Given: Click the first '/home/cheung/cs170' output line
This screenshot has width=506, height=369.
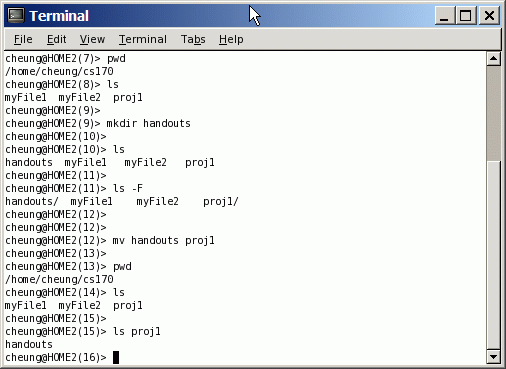Looking at the screenshot, I should pyautogui.click(x=59, y=71).
